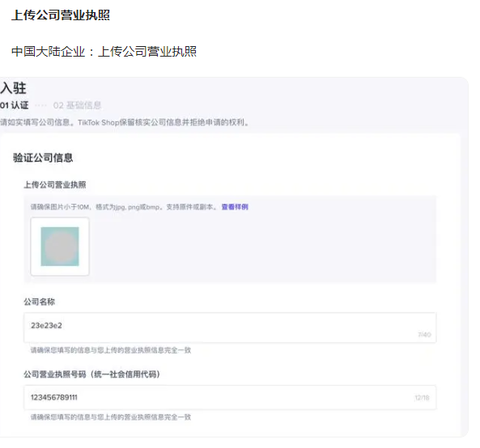Viewport: 480px width, 448px height.
Task: Click the hint text below the company name field
Action: pos(111,350)
